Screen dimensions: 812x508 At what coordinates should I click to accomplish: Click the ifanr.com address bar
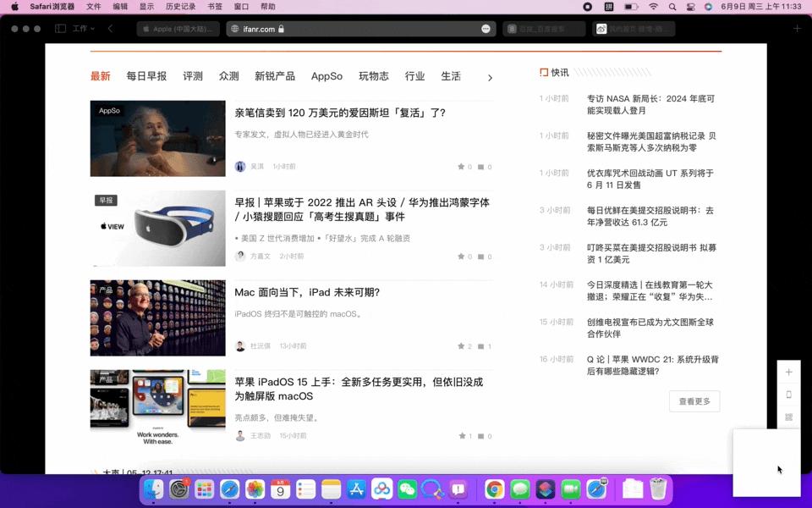(262, 28)
